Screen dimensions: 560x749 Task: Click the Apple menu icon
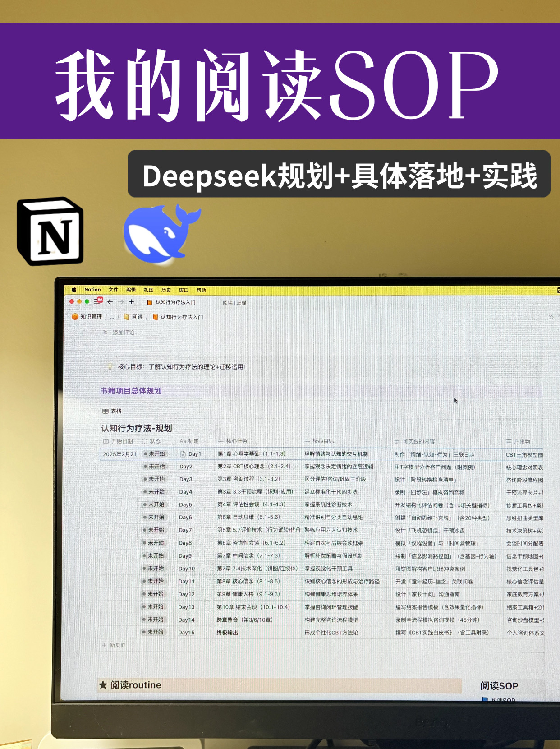(74, 290)
